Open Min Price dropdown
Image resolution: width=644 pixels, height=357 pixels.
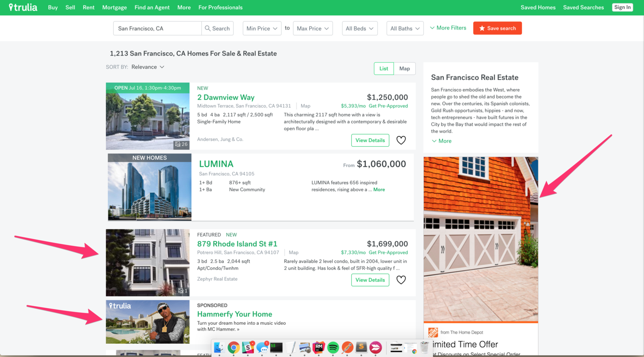point(262,28)
